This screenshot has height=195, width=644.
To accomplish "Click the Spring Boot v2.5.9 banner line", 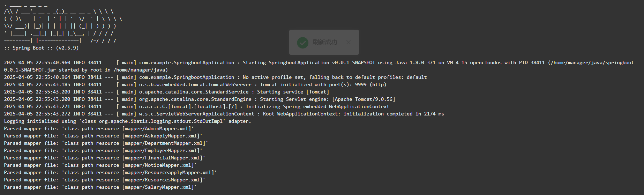I will pos(42,48).
